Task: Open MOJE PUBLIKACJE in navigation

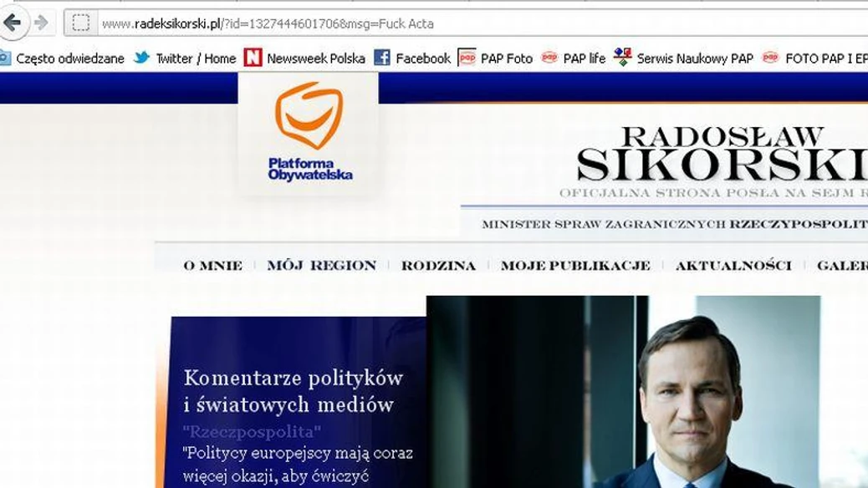Action: point(575,266)
